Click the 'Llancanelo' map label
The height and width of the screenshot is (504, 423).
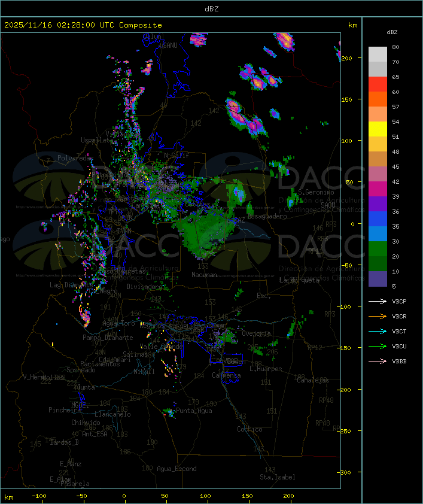112,414
